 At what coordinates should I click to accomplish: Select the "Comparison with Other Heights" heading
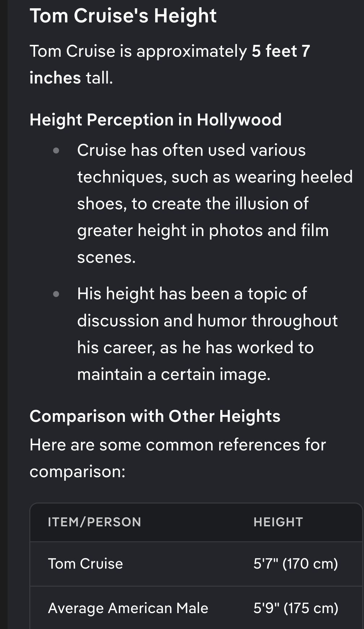coord(155,416)
